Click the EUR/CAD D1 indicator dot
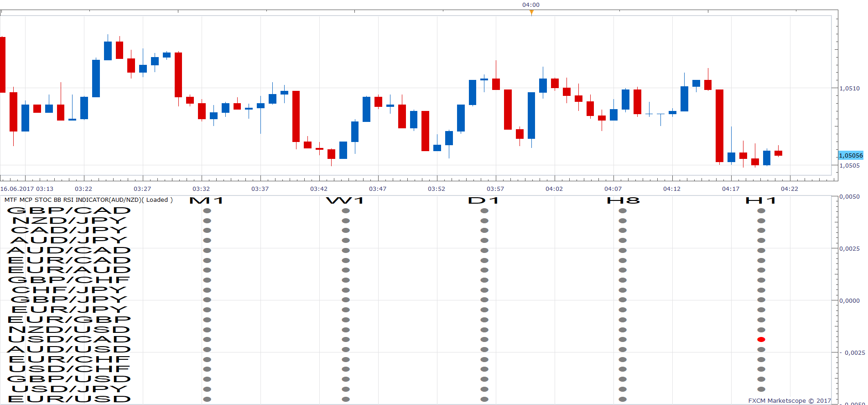868x405 pixels. click(x=484, y=261)
